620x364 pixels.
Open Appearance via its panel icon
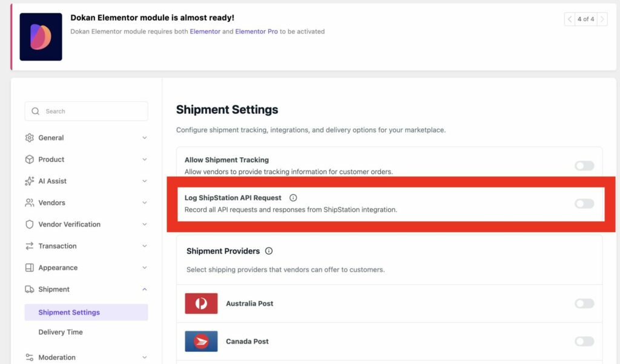coord(29,268)
